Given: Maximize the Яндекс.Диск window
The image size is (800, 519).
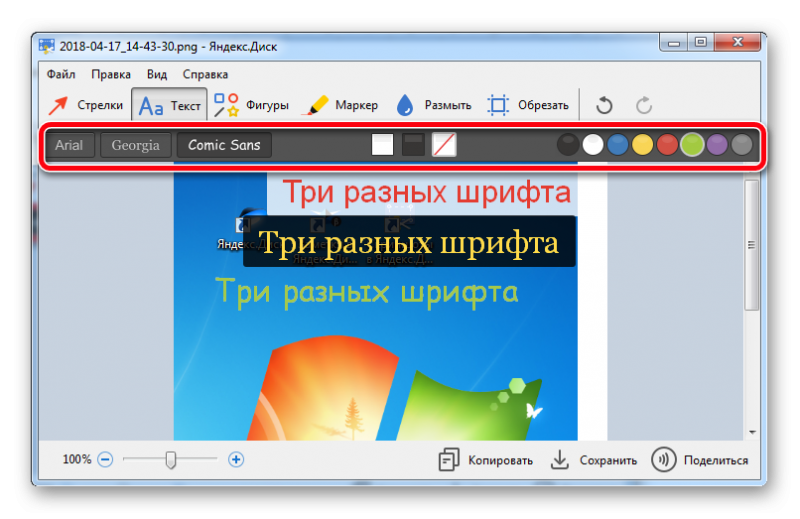Looking at the screenshot, I should coord(701,43).
